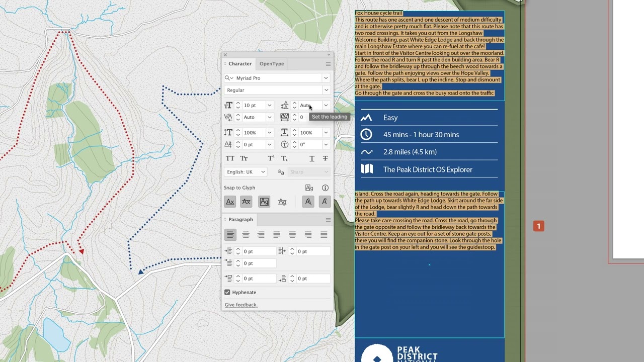Toggle Snap to Glyph angular guides
644x362 pixels.
[x=308, y=202]
